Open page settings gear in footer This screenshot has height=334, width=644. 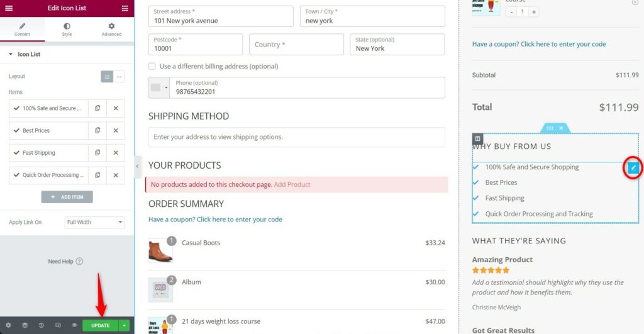click(x=8, y=325)
